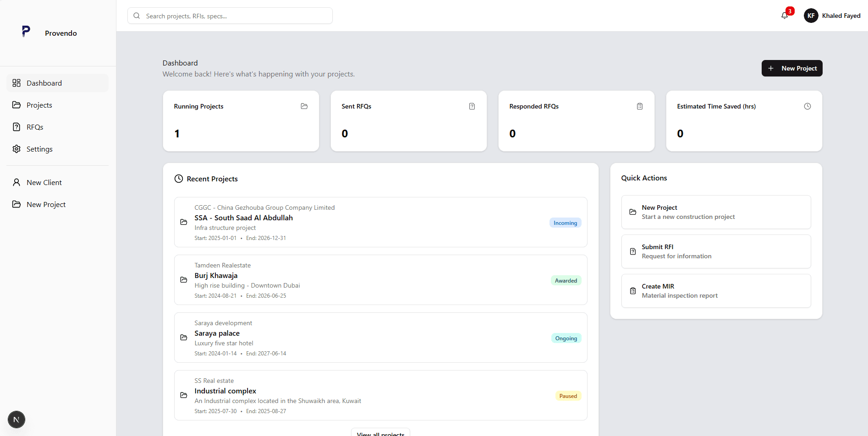This screenshot has height=436, width=868.
Task: Go to Projects in the sidebar
Action: [39, 105]
